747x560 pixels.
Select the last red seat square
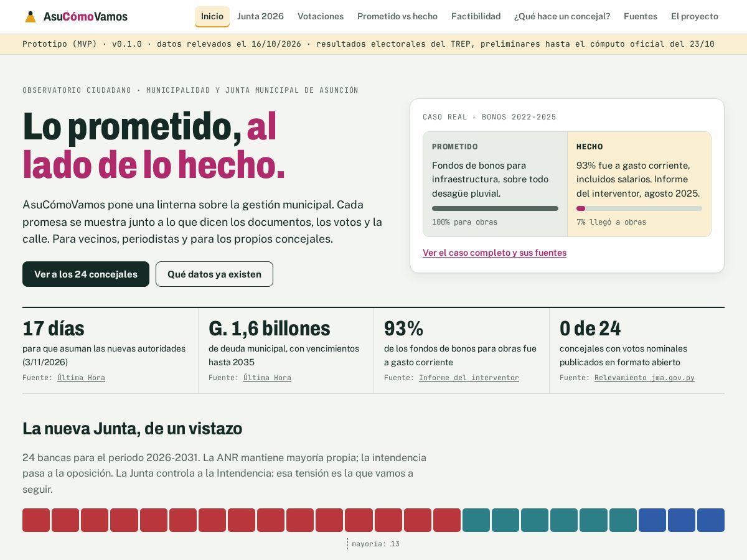[447, 520]
